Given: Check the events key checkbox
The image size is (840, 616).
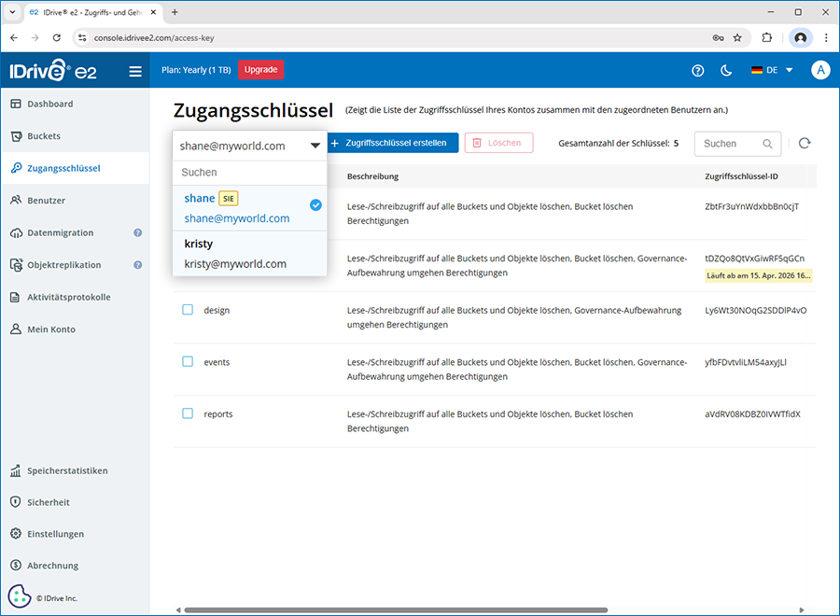Looking at the screenshot, I should point(188,361).
